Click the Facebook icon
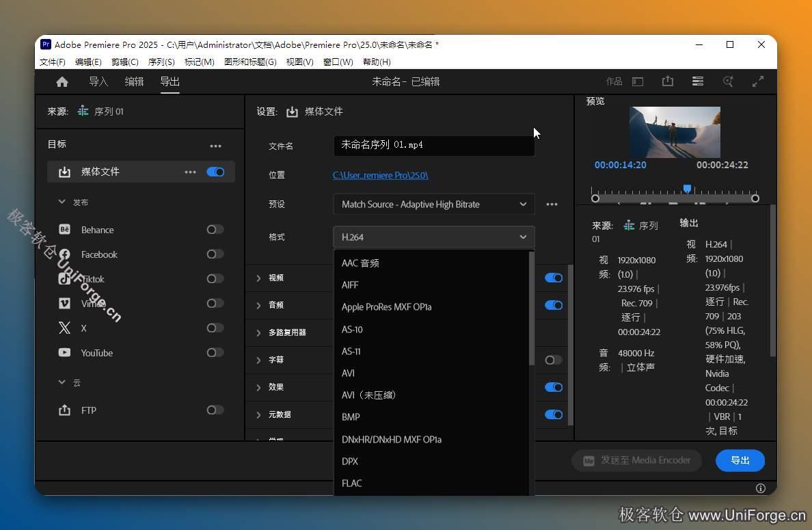812x530 pixels. (64, 254)
